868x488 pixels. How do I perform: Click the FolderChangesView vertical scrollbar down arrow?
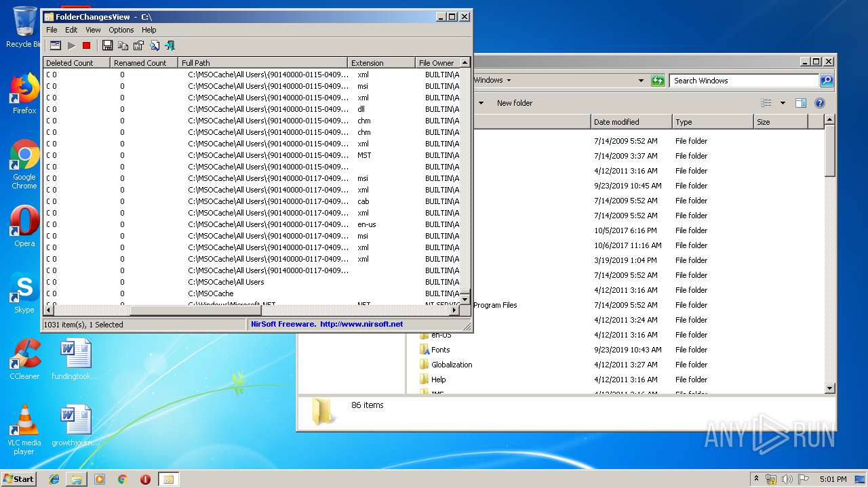coord(465,299)
